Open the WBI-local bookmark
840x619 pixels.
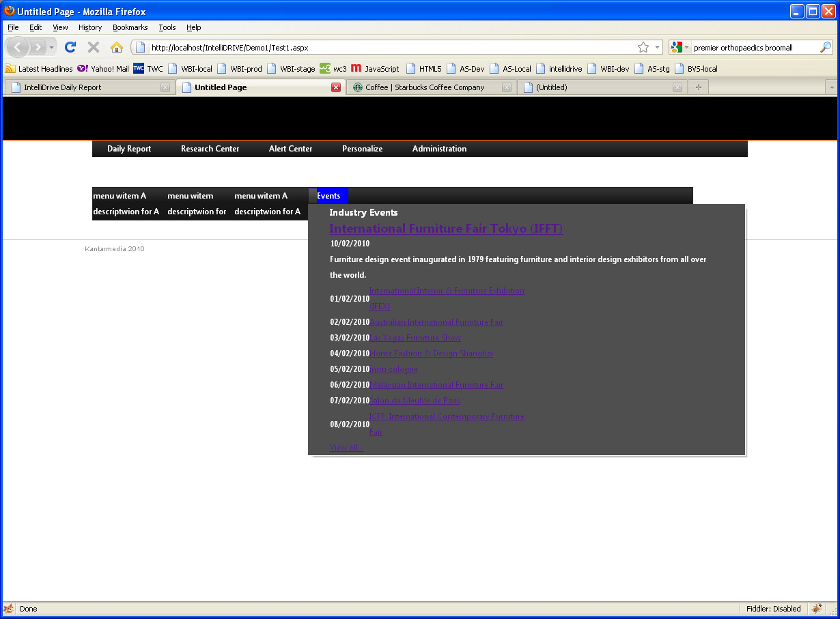point(191,68)
